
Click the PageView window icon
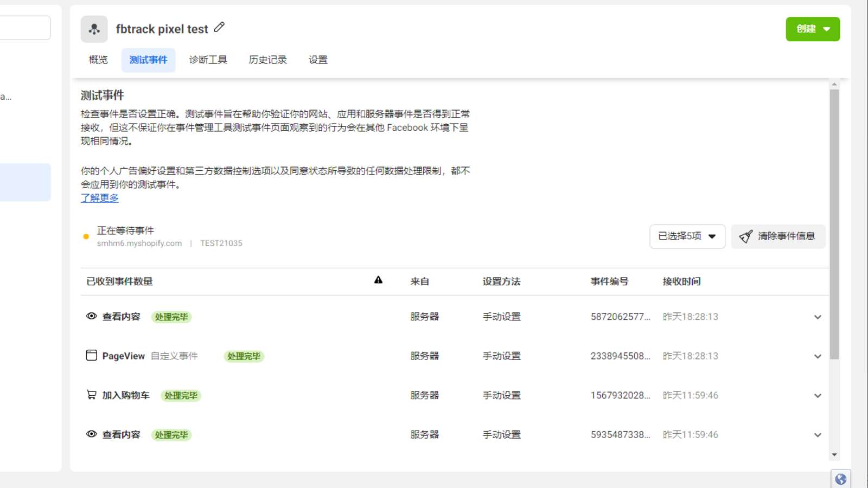[91, 355]
